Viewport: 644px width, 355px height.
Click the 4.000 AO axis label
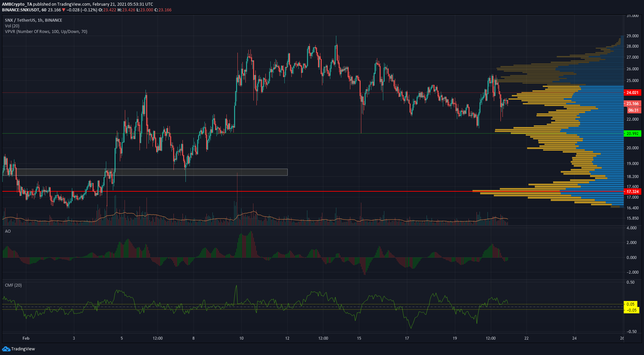pyautogui.click(x=631, y=228)
